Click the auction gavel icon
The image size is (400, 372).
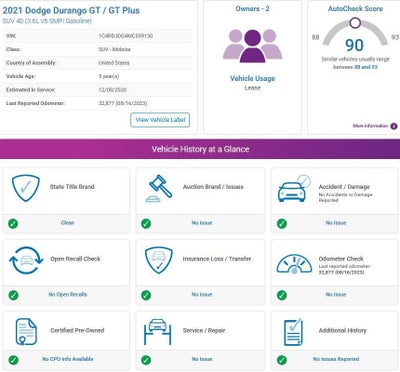click(159, 188)
